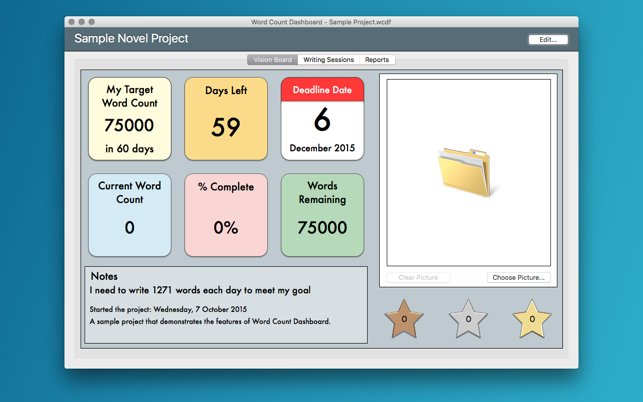
Task: Click the window title 'Word Count Dashboard - Sample Project.wcdf'
Action: (x=321, y=22)
